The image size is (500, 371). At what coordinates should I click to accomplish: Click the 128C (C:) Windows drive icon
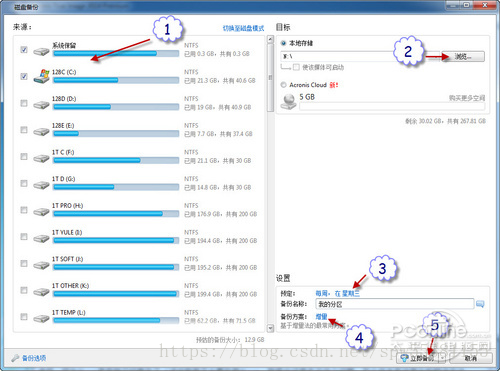click(41, 77)
